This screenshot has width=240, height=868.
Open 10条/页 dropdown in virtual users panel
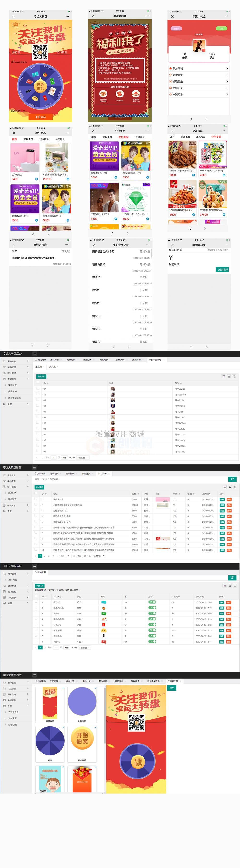pos(83,458)
